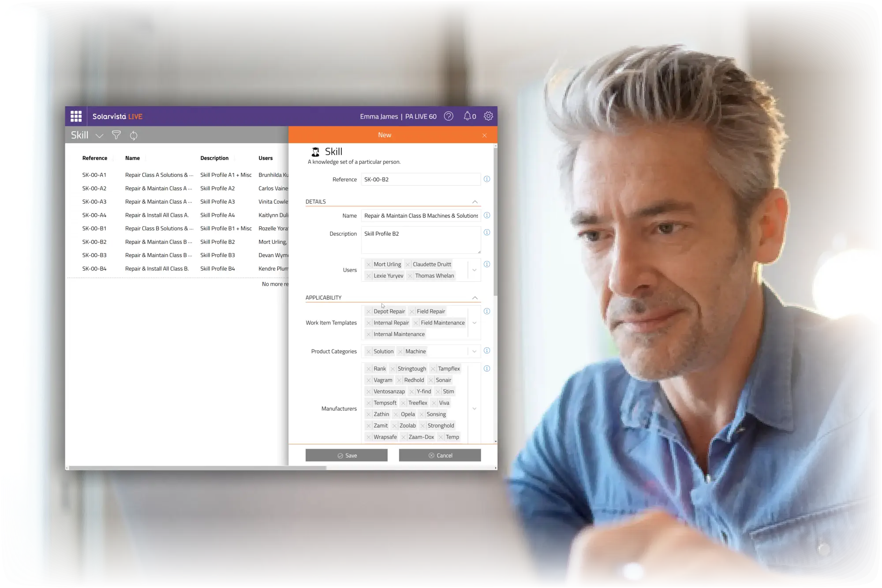Collapse the APPLICABILITY section
This screenshot has width=882, height=588.
tap(475, 298)
